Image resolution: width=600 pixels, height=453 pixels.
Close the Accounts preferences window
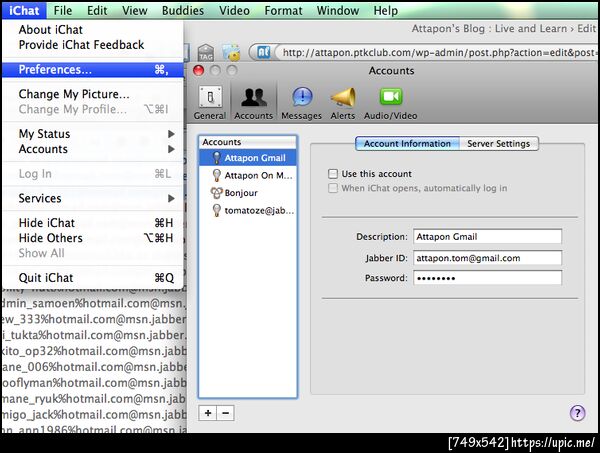199,71
